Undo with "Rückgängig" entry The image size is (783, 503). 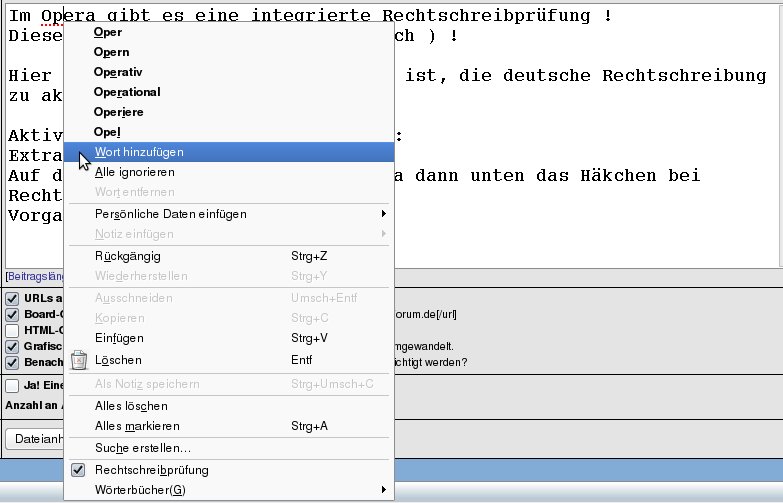(x=229, y=256)
